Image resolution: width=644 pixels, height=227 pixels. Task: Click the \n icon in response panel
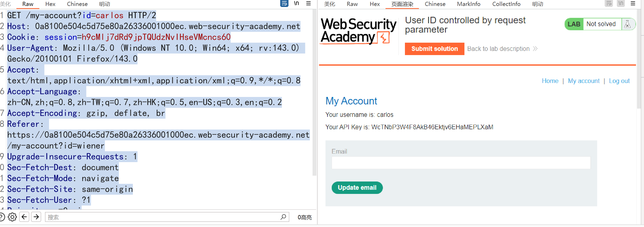pyautogui.click(x=621, y=4)
